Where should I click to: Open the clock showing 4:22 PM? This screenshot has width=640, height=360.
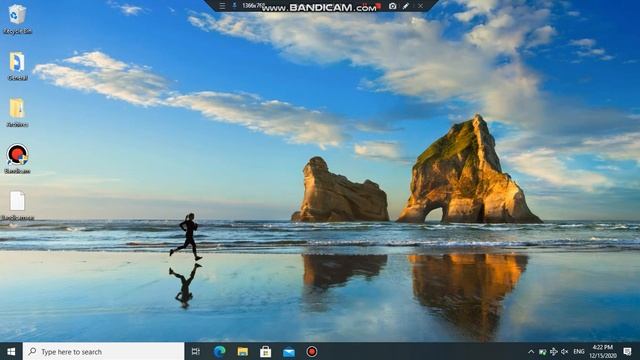pos(603,351)
